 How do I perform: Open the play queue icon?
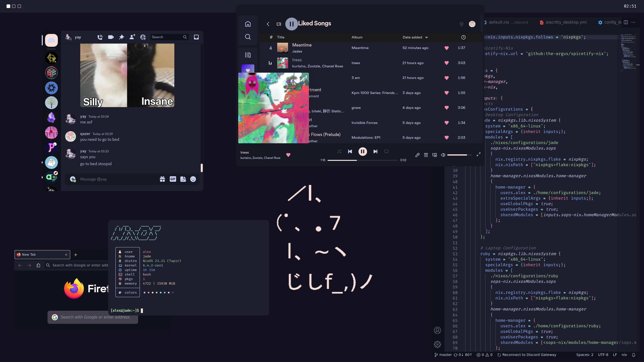[x=426, y=155]
